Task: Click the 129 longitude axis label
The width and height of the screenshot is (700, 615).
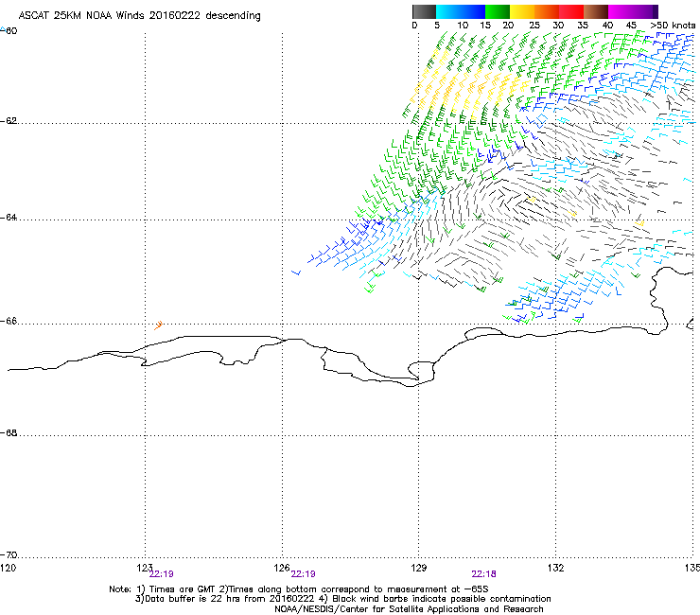Action: coord(419,568)
